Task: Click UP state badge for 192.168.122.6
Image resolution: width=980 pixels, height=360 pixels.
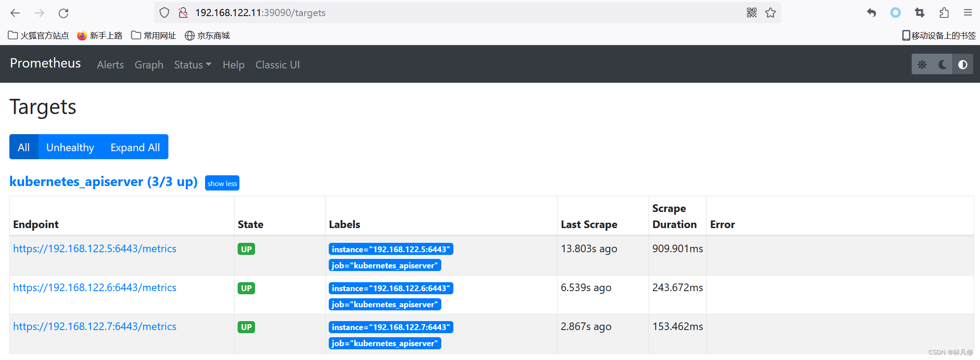Action: (x=246, y=288)
